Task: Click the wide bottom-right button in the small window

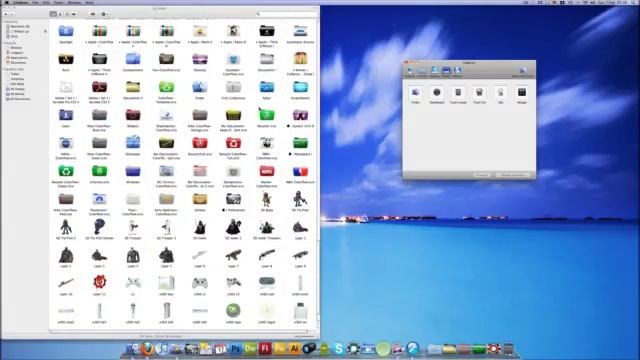Action: (513, 175)
